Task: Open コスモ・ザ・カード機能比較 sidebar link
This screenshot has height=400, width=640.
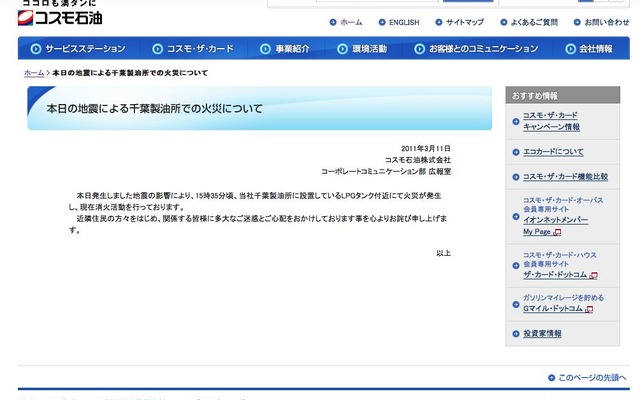Action: 566,177
